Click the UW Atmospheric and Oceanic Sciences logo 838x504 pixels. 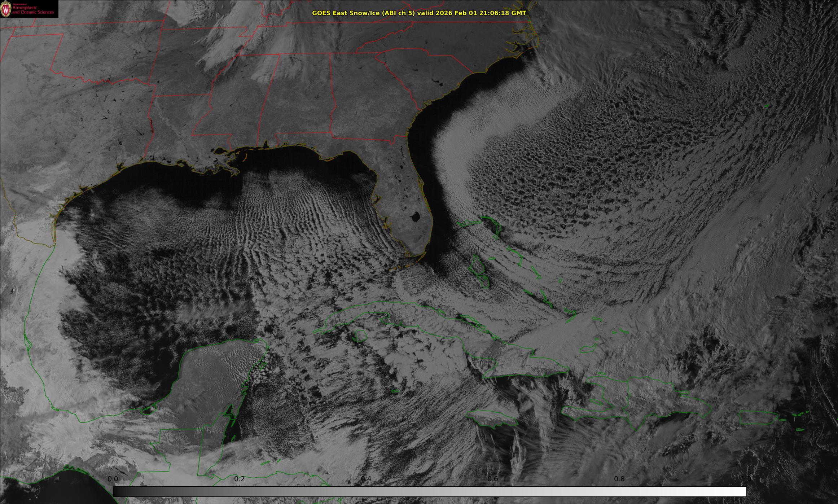[29, 9]
